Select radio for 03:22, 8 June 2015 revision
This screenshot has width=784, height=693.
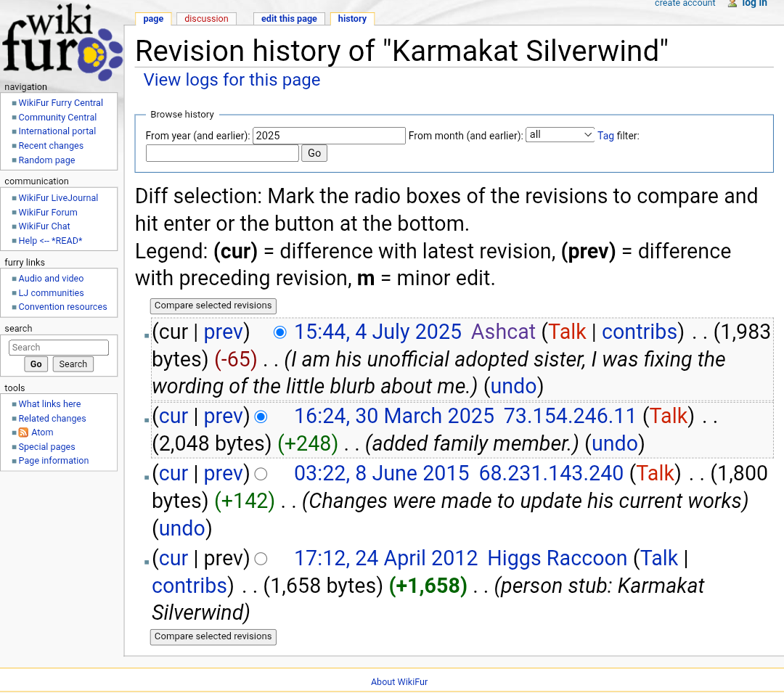coord(261,474)
